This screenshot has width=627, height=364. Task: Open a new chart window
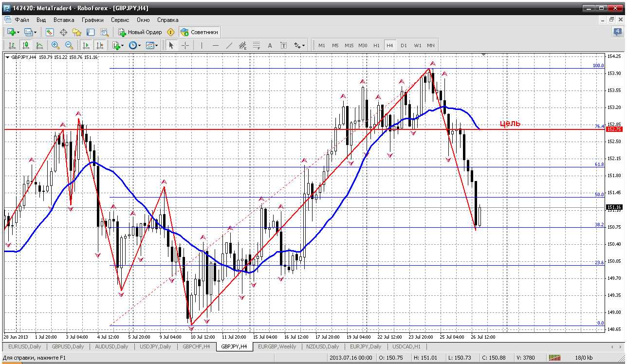tap(11, 32)
